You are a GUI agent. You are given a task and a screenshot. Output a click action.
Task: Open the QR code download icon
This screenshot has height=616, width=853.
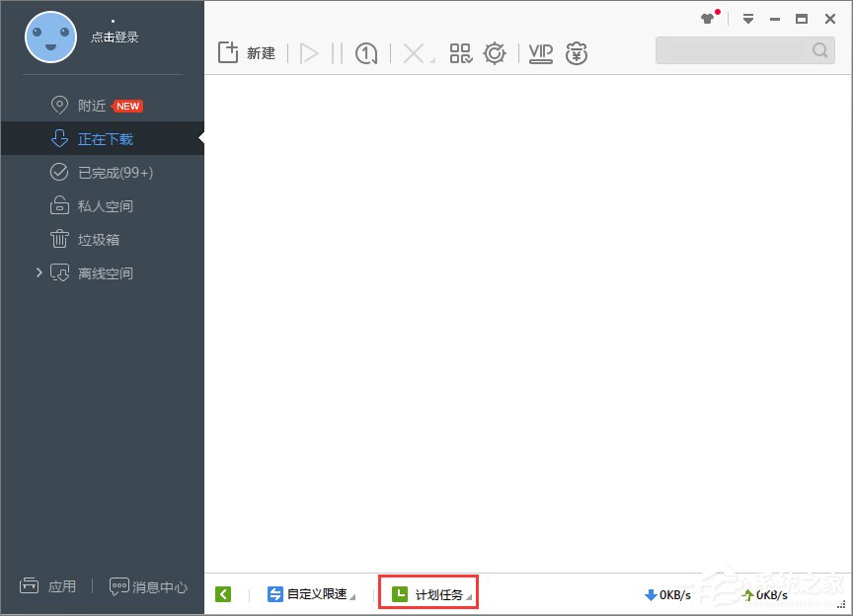click(460, 53)
